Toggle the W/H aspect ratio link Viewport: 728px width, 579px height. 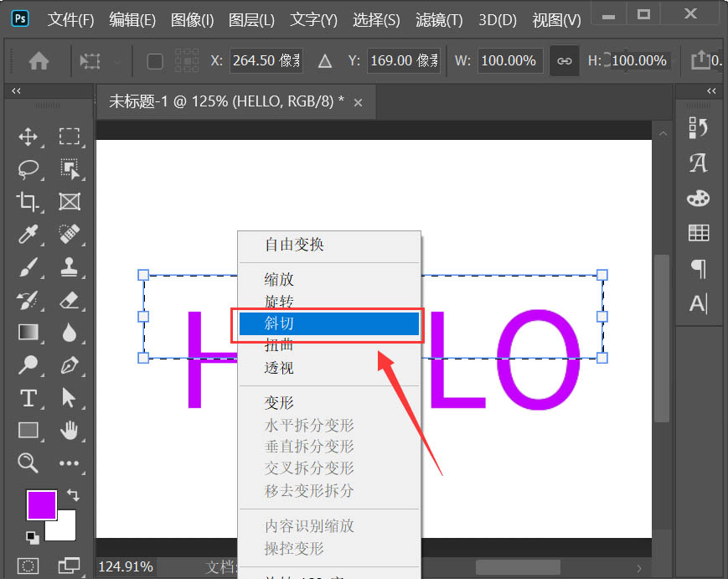564,60
